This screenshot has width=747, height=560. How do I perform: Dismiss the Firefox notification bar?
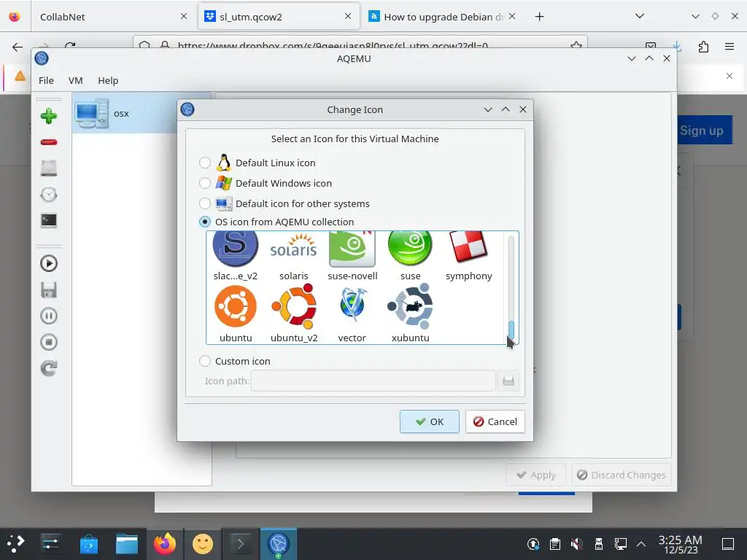(x=729, y=76)
